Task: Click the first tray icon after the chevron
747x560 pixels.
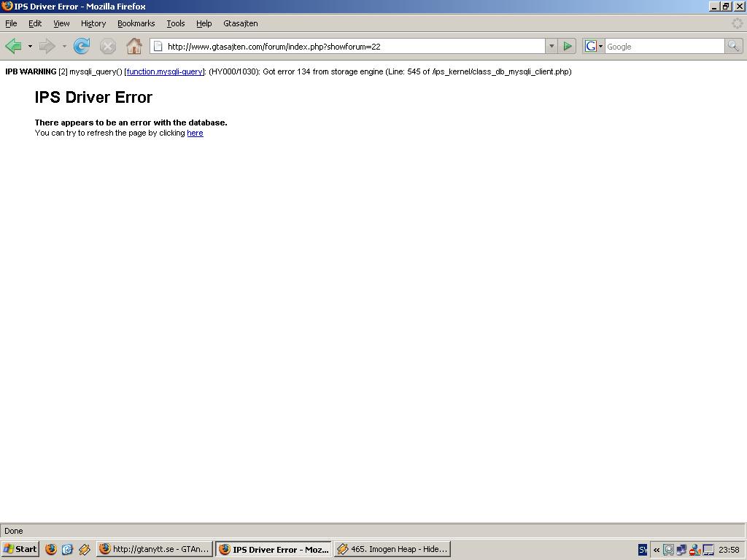Action: pyautogui.click(x=668, y=550)
